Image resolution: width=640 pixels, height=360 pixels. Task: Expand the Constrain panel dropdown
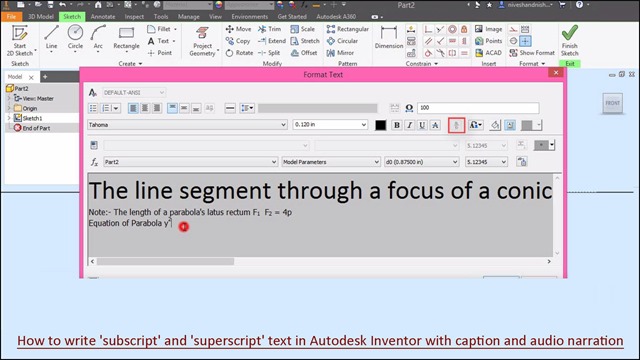pos(422,64)
